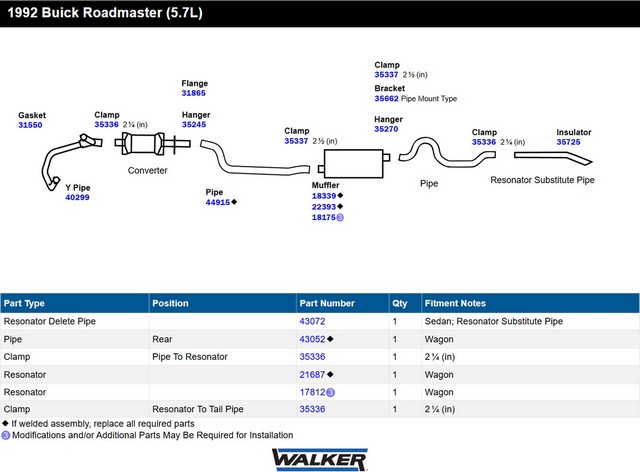Image resolution: width=640 pixels, height=472 pixels.
Task: Open Bracket part number 35662
Action: [387, 98]
